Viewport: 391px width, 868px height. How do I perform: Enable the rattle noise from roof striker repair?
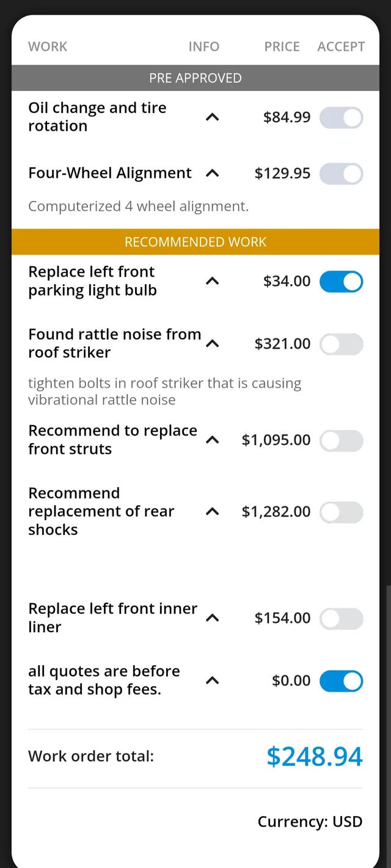click(x=341, y=344)
